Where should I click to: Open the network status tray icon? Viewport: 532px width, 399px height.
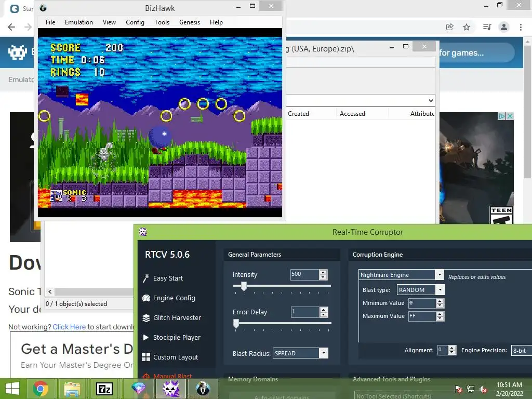(471, 389)
